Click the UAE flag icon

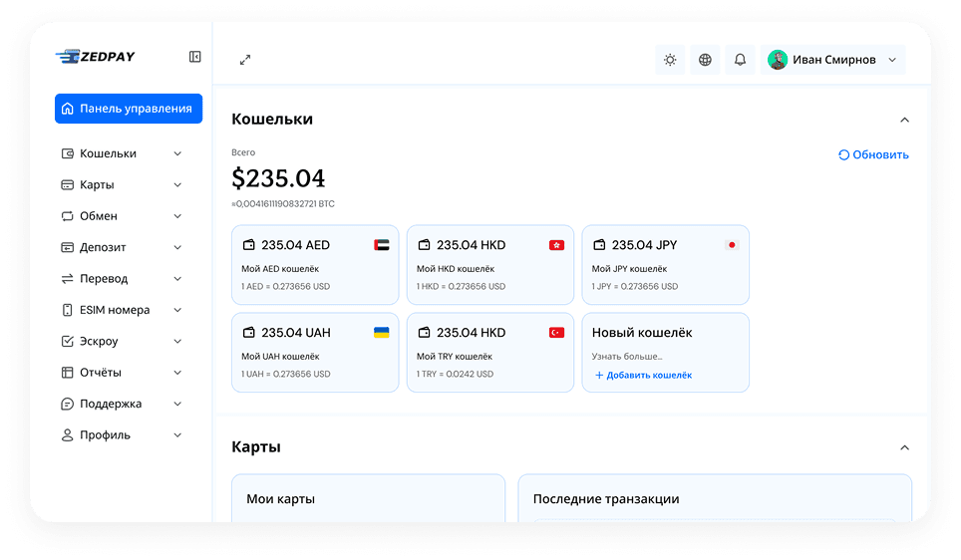click(381, 245)
